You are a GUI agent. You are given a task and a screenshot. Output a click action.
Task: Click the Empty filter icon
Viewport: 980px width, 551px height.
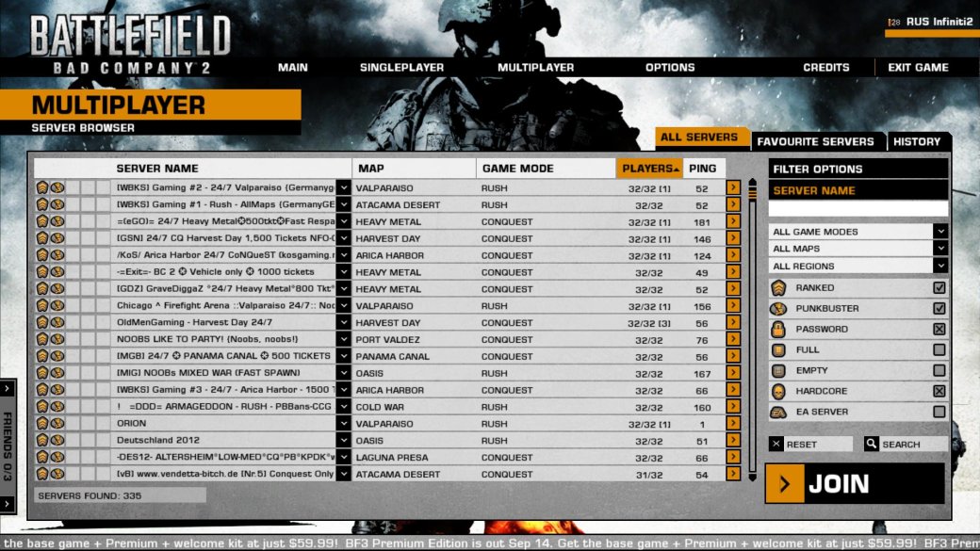coord(778,370)
